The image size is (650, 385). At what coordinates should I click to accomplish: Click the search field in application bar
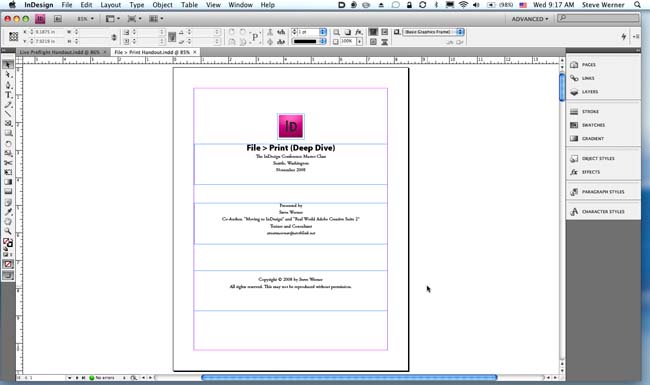coord(598,18)
